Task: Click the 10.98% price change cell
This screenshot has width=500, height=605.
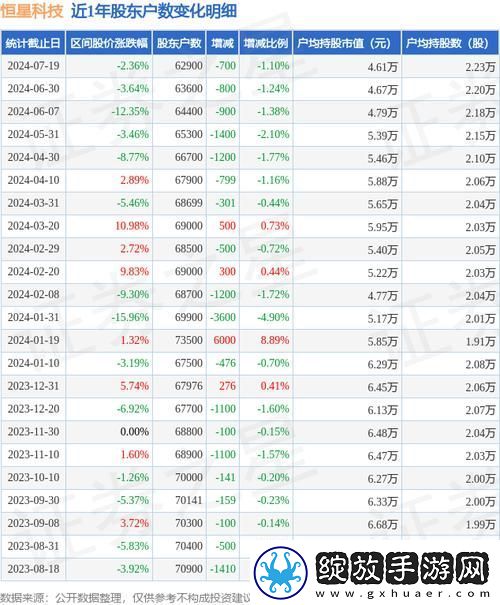Action: click(x=132, y=226)
